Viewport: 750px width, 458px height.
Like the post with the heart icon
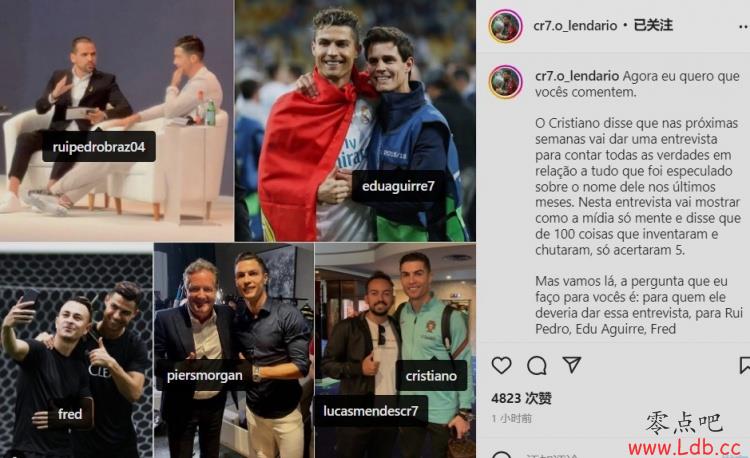pos(501,365)
